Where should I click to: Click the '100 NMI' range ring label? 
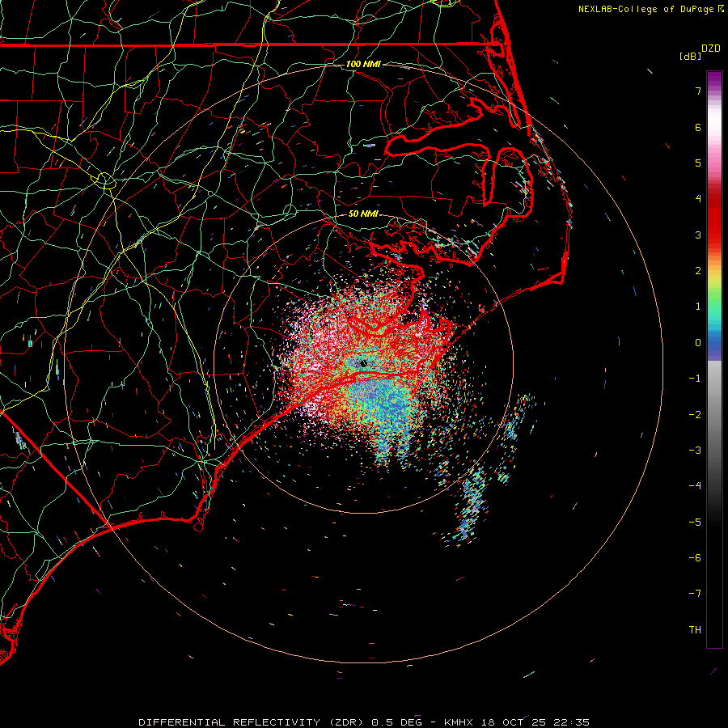point(363,64)
